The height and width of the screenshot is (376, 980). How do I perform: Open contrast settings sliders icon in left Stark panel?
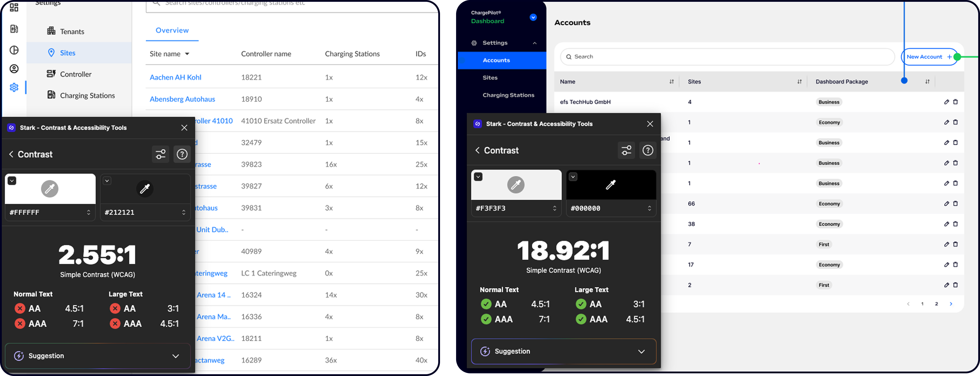[x=161, y=154]
